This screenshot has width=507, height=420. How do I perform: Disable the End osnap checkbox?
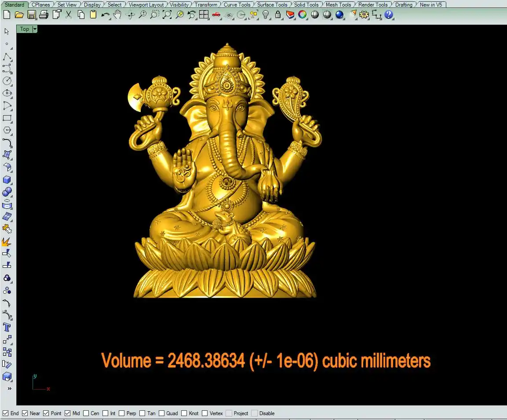6,413
